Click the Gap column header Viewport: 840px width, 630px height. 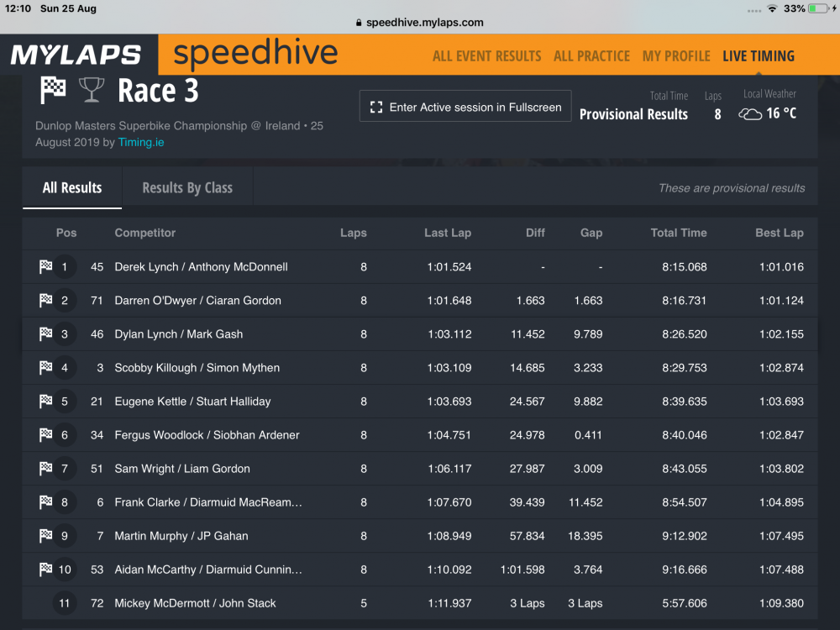pyautogui.click(x=591, y=233)
